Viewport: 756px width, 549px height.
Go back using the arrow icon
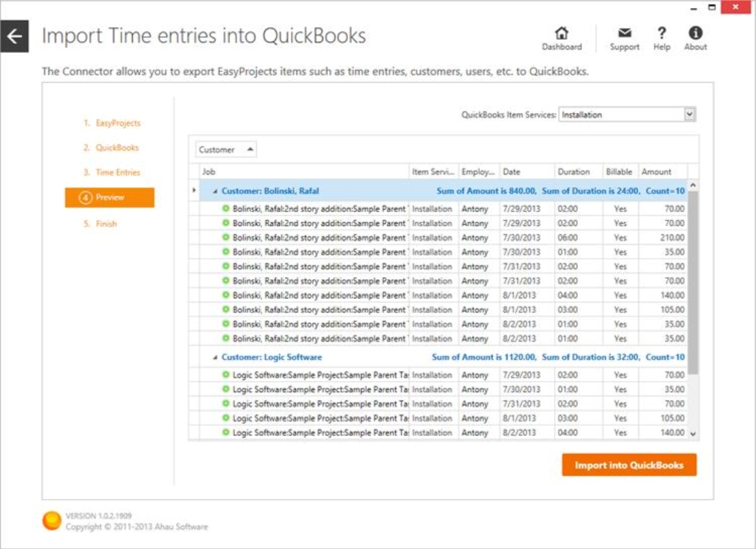pos(14,36)
